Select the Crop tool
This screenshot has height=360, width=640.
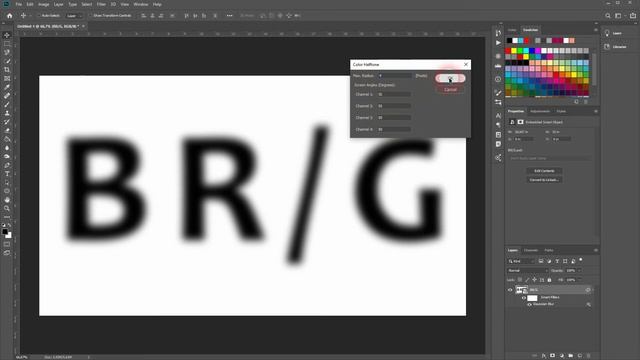coord(7,70)
